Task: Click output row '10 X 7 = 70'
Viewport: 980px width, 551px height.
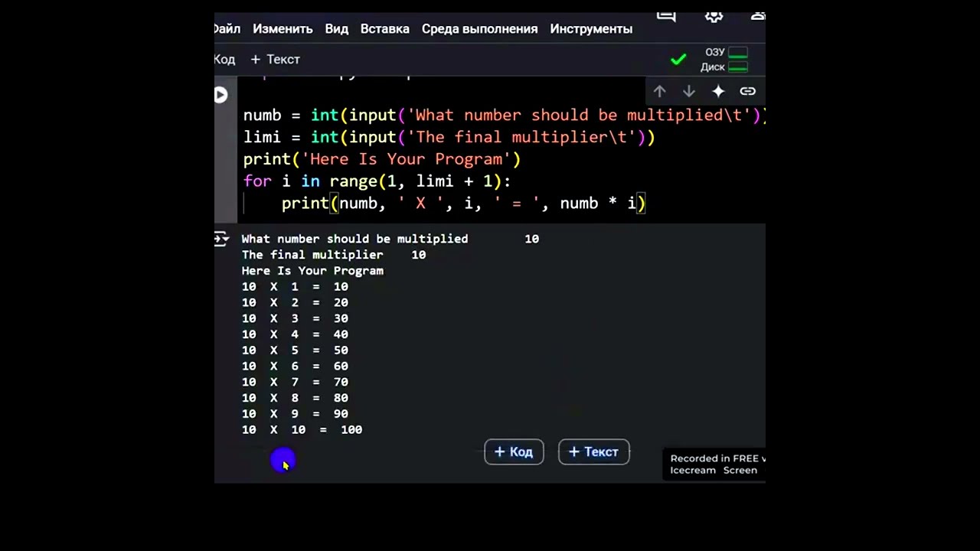Action: [x=295, y=383]
